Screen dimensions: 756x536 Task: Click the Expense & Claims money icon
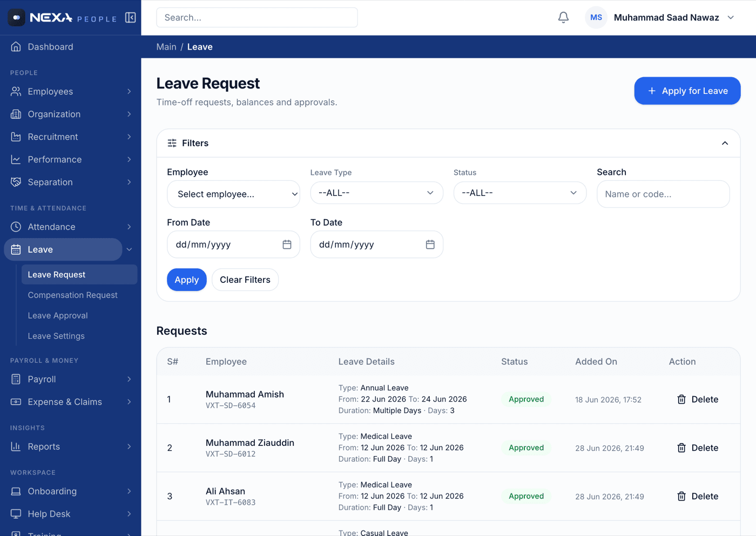(x=16, y=402)
